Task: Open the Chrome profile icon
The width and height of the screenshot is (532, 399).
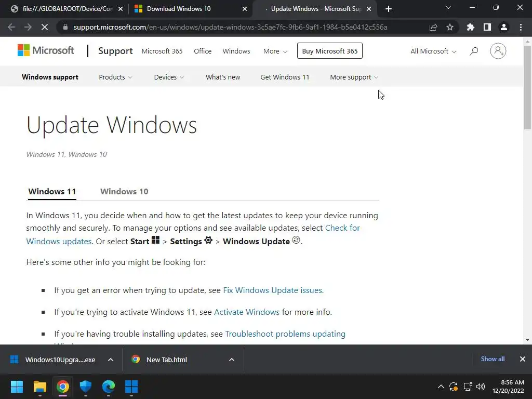Action: coord(504,27)
